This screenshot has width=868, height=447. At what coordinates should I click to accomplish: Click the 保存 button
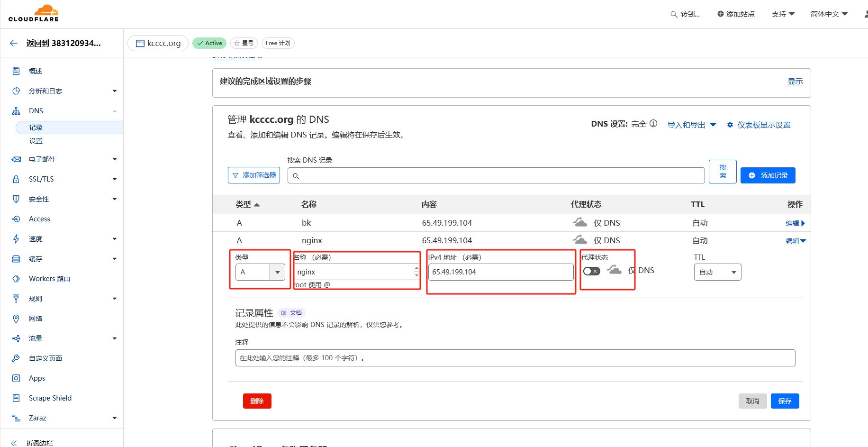click(785, 401)
